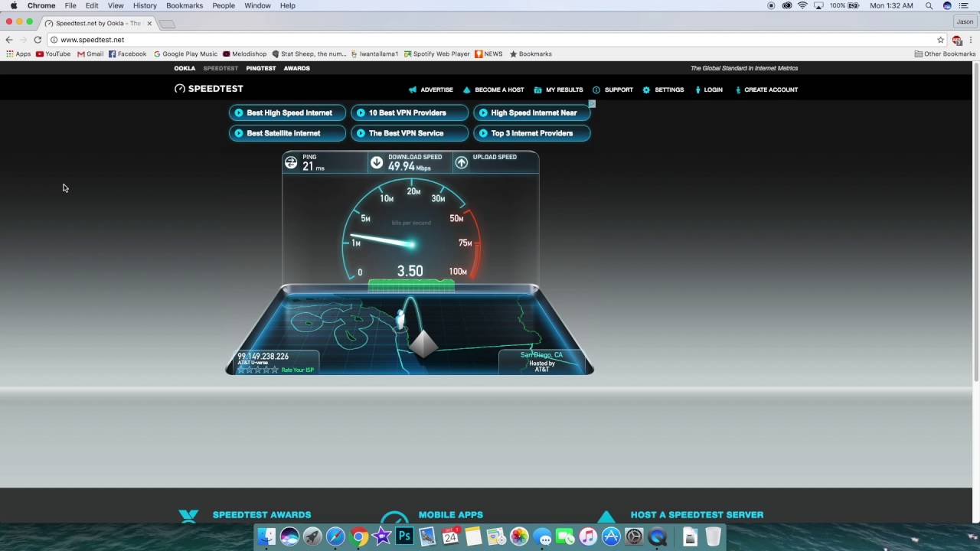Click 10 Best VPN Providers button
Image resolution: width=980 pixels, height=551 pixels.
pyautogui.click(x=410, y=112)
